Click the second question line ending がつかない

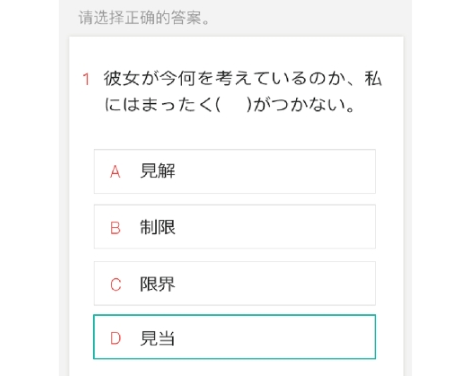click(x=229, y=105)
